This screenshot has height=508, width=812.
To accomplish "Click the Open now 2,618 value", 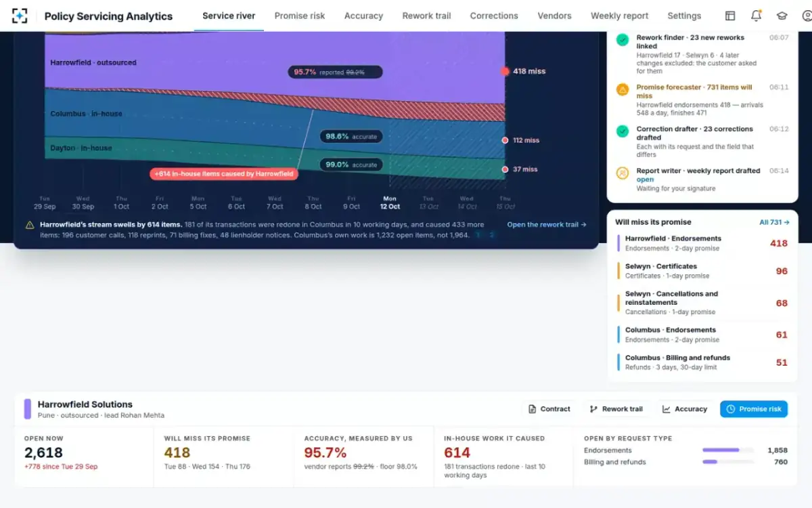I will (x=43, y=452).
